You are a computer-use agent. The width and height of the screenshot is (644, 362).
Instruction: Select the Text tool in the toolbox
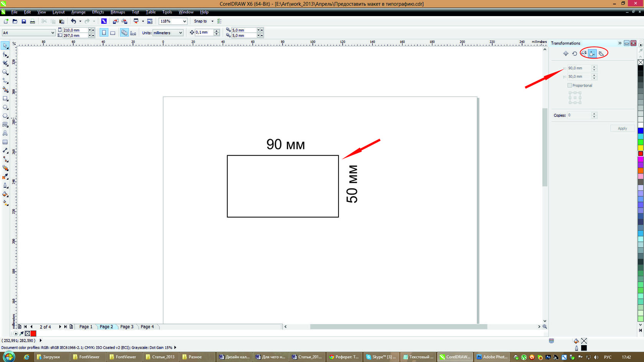tap(5, 133)
